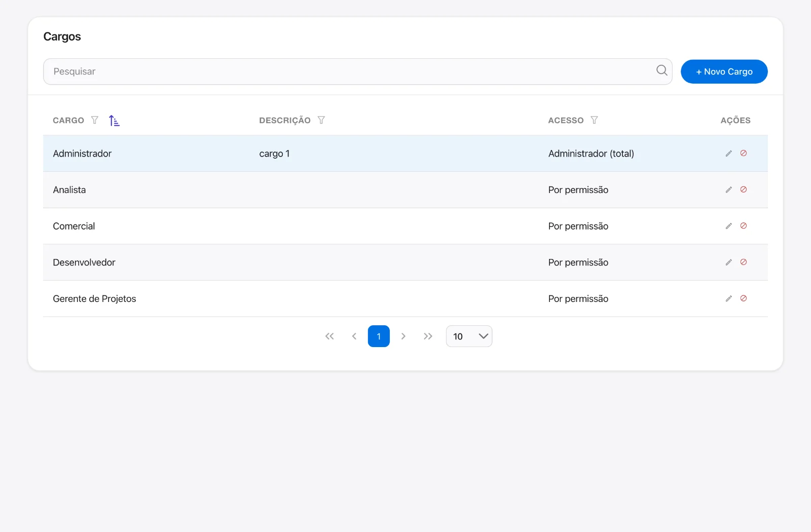
Task: Click the search magnifier icon
Action: tap(662, 70)
